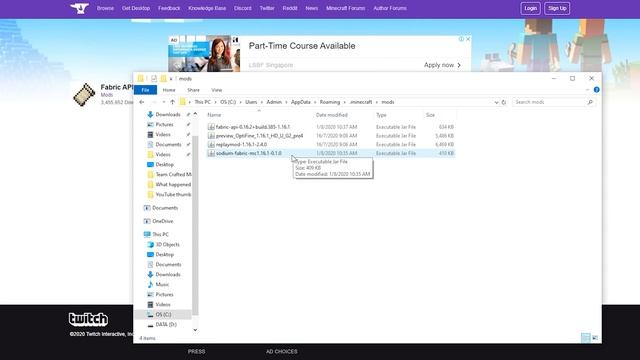Open YouTube thumb folder in quick access
Image resolution: width=640 pixels, height=360 pixels.
169,195
